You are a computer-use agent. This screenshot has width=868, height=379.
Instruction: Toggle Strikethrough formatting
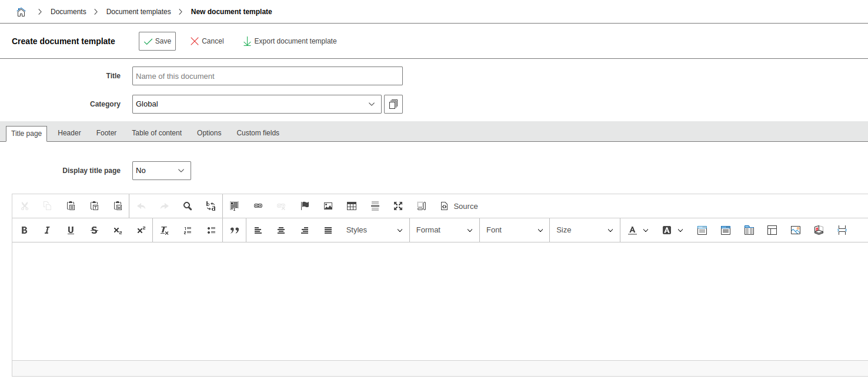tap(94, 230)
